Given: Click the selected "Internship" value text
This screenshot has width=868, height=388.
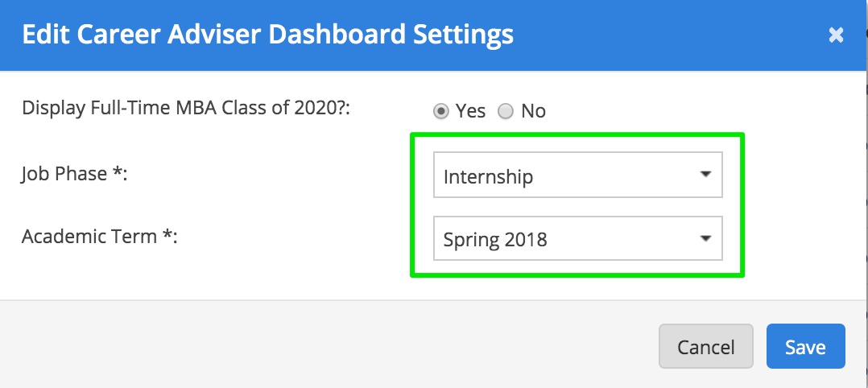Looking at the screenshot, I should 489,176.
